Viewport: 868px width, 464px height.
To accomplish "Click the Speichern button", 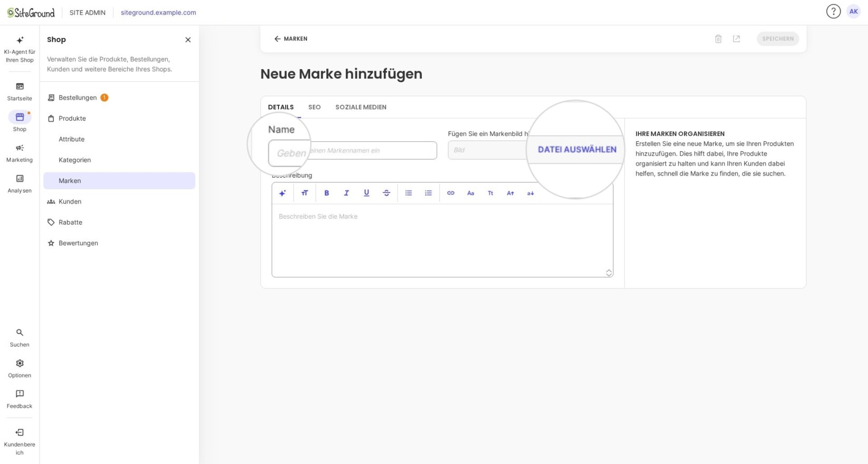I will (x=778, y=38).
